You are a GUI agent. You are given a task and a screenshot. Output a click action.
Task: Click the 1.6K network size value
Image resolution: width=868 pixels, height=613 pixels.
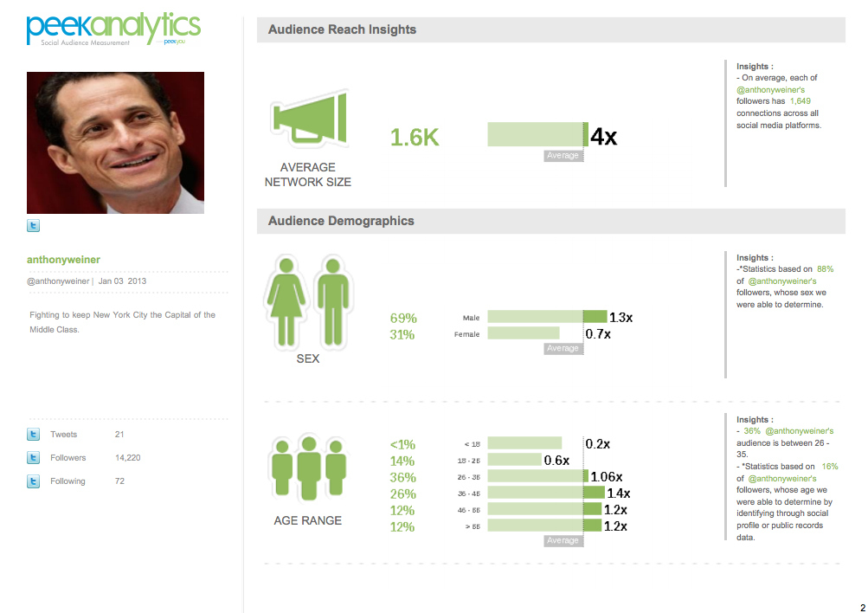pyautogui.click(x=415, y=138)
